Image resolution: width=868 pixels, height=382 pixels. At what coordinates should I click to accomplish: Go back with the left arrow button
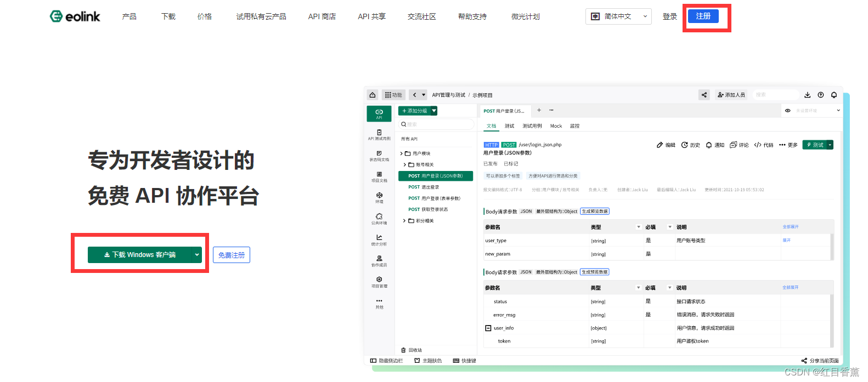coord(414,95)
